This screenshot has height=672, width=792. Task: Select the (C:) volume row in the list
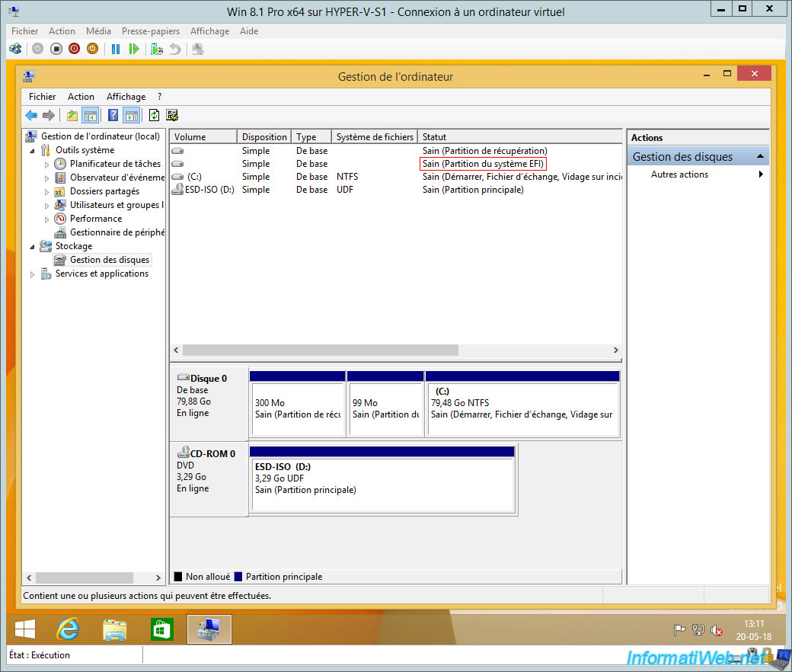pos(397,177)
